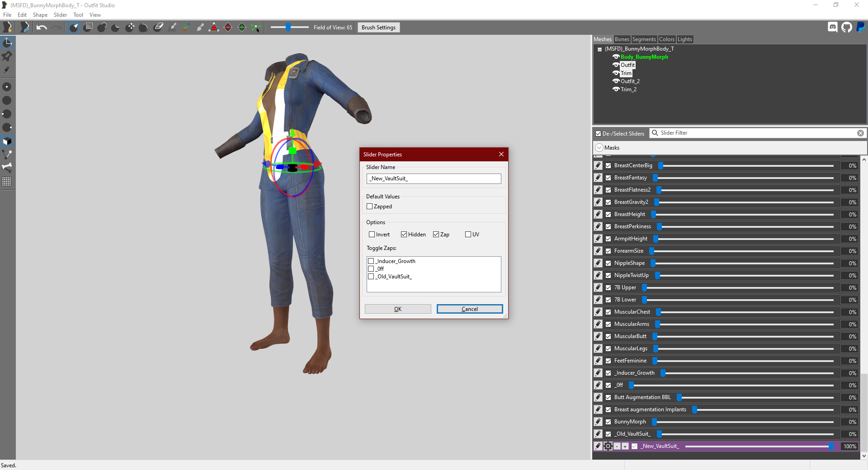
Task: Click the _New_VaultSuit_ slider handle
Action: coord(831,446)
